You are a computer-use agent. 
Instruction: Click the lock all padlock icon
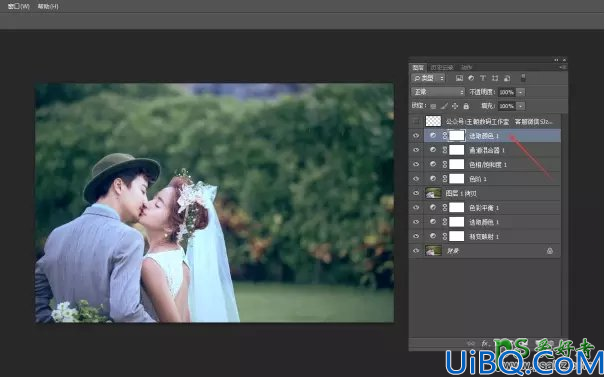tap(466, 106)
